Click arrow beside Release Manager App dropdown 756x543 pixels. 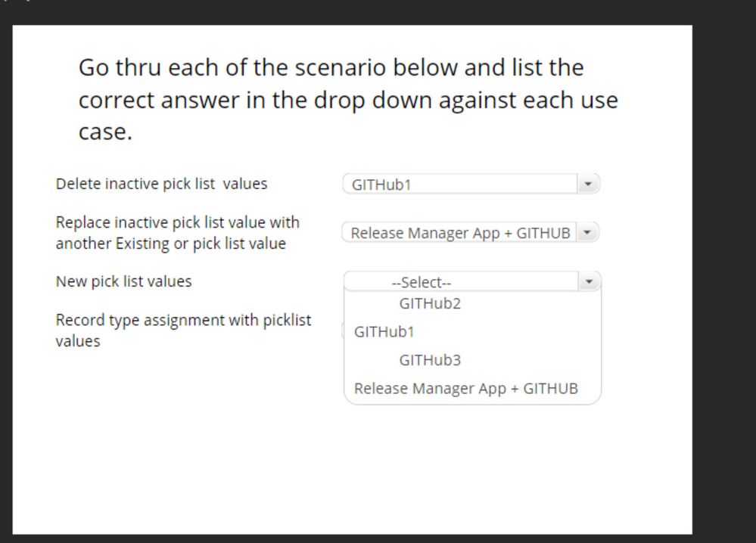pos(587,233)
